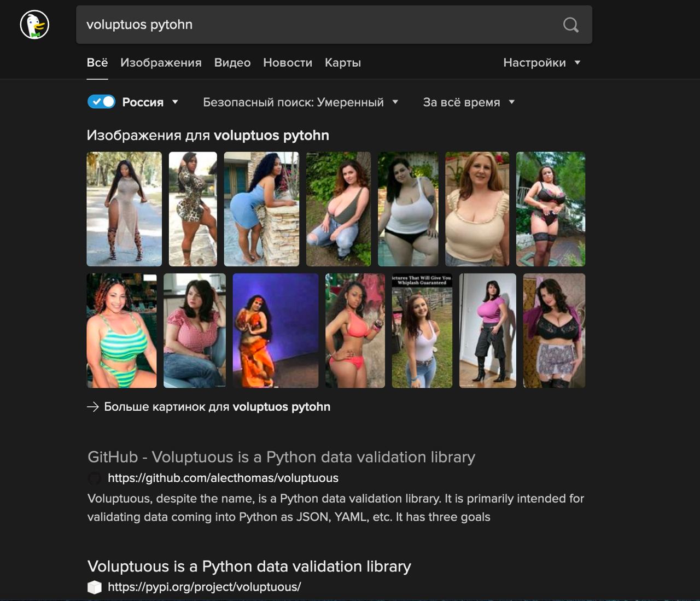This screenshot has width=700, height=601.
Task: Open the GitHub Voluptuous result title link
Action: [281, 457]
